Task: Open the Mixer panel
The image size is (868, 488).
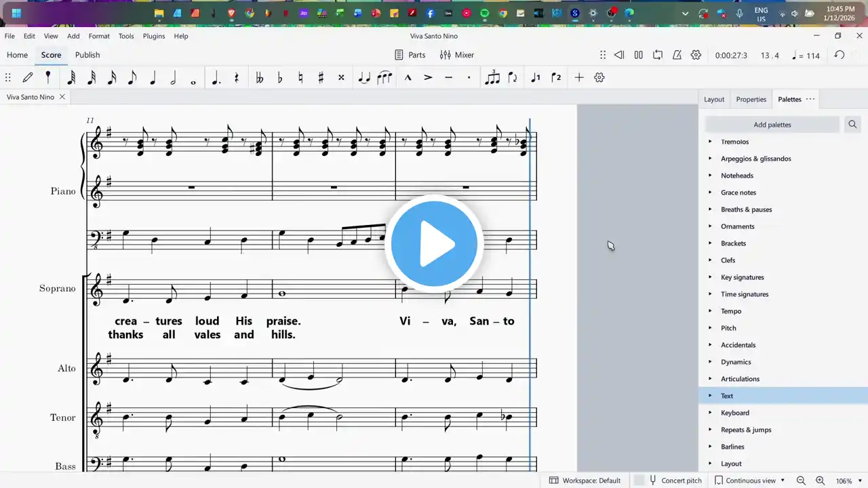Action: coord(457,55)
